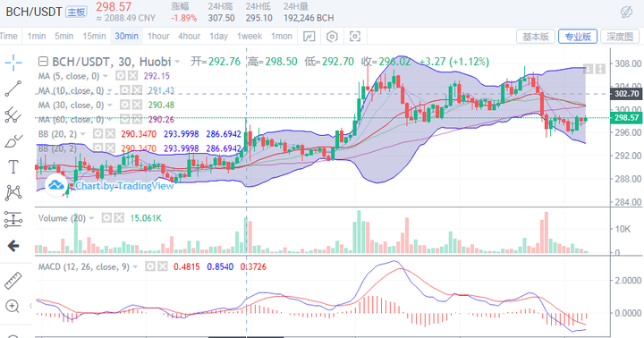Click the BCH/USDT pair title

(34, 12)
